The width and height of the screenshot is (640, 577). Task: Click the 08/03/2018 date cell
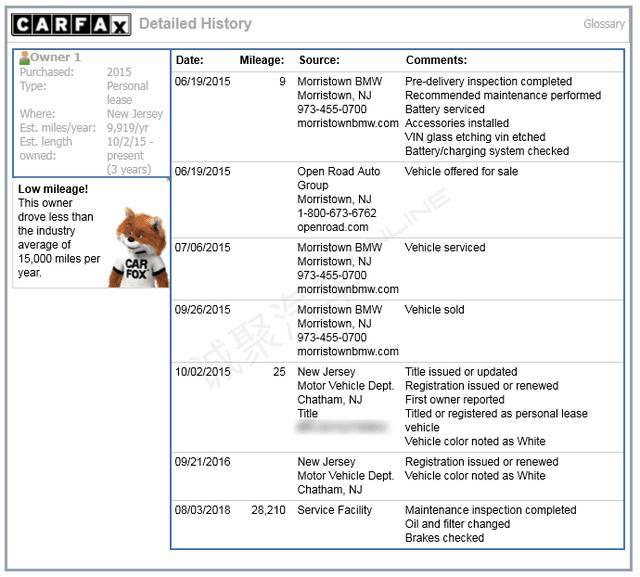(202, 510)
